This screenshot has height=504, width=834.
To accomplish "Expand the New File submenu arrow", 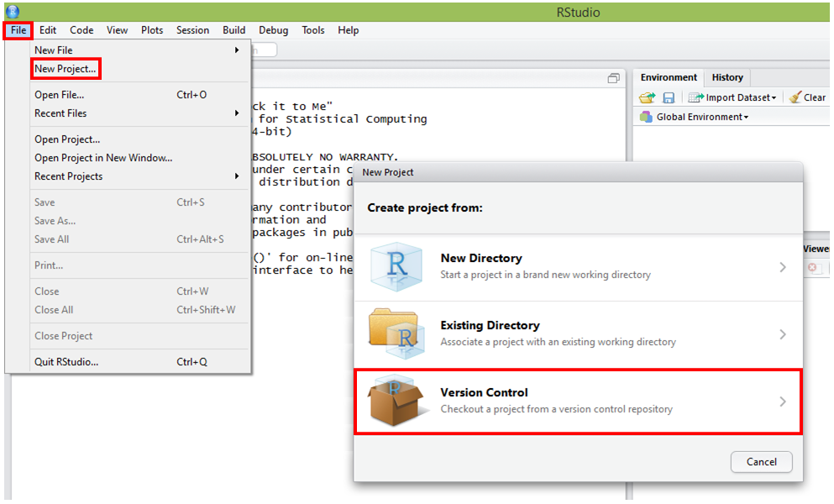I will click(237, 50).
